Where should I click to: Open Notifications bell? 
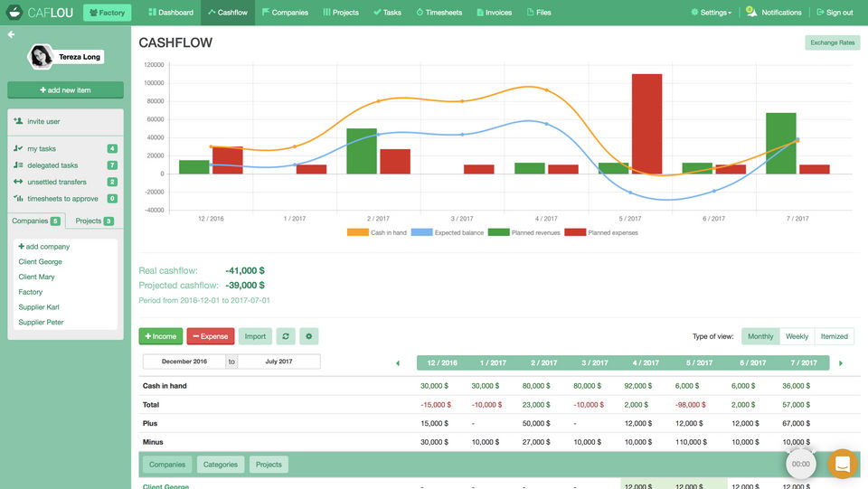click(774, 12)
